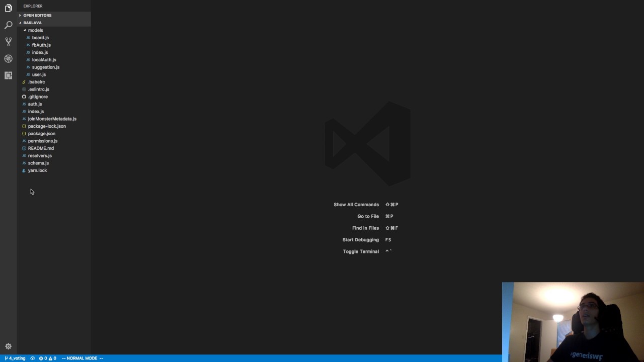Collapse the models folder

(x=54, y=30)
